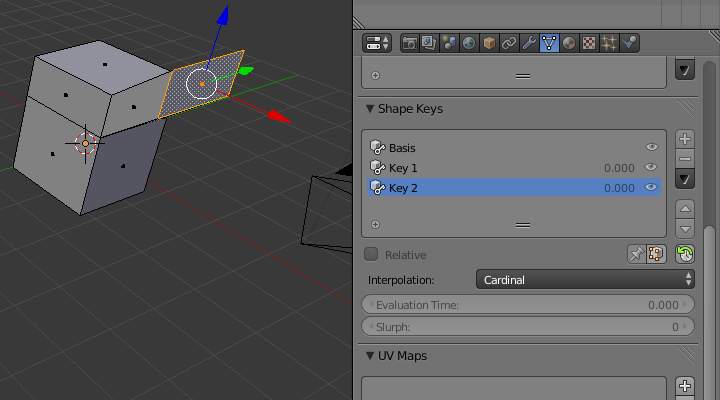This screenshot has width=720, height=400.
Task: Click the shape key icon of Key 1
Action: click(377, 168)
